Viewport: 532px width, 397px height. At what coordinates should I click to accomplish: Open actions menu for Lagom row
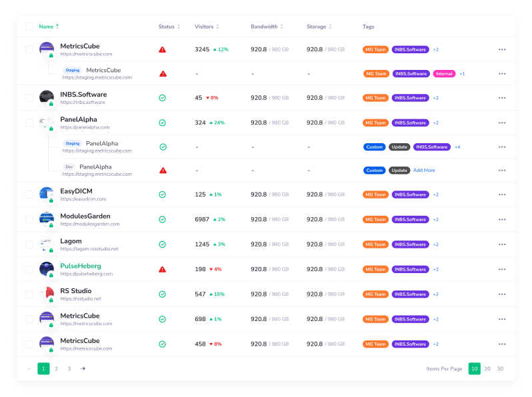pos(502,244)
